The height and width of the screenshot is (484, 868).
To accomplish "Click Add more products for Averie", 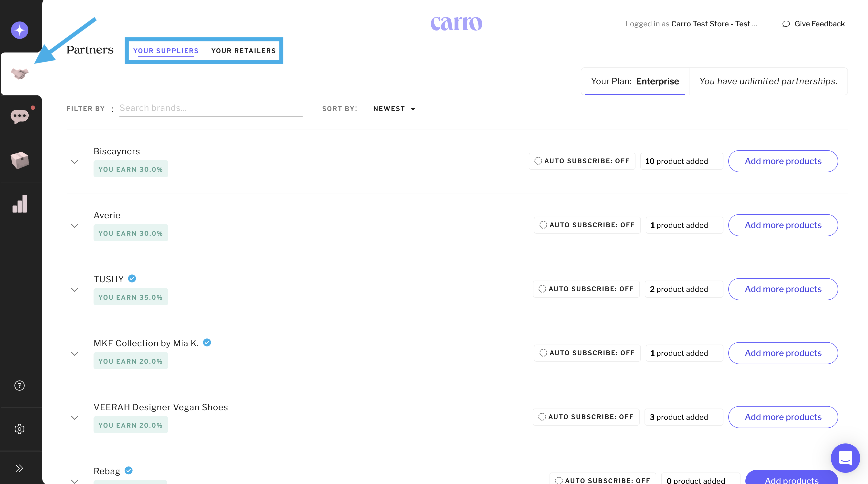I will pyautogui.click(x=783, y=225).
